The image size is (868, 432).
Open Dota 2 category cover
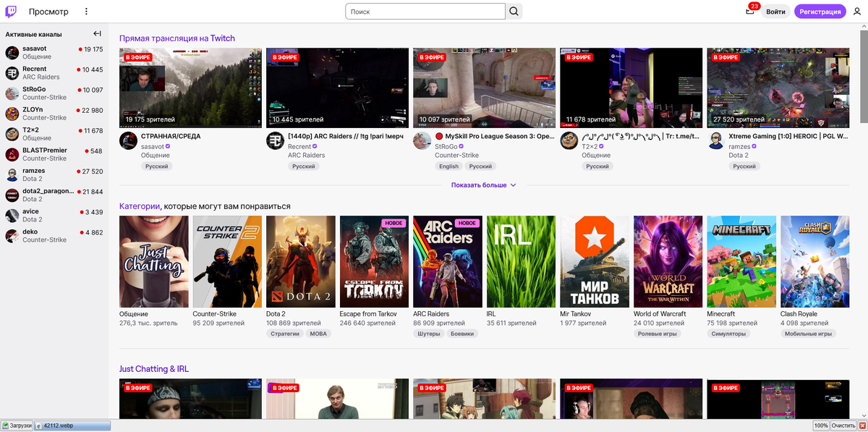301,262
